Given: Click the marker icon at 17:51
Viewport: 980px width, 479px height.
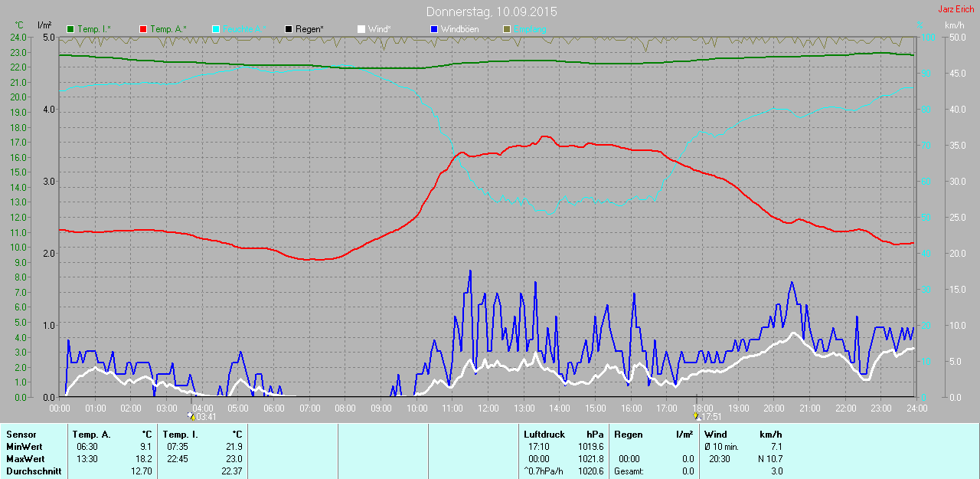Looking at the screenshot, I should click(697, 416).
